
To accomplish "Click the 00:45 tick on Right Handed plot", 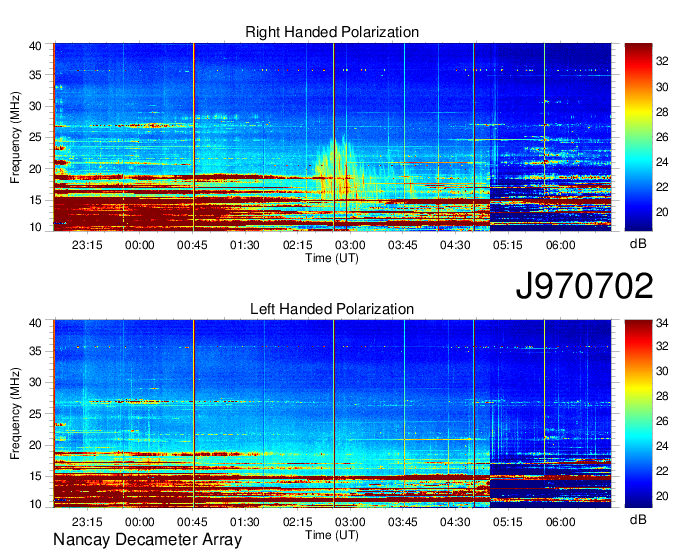I will click(192, 245).
